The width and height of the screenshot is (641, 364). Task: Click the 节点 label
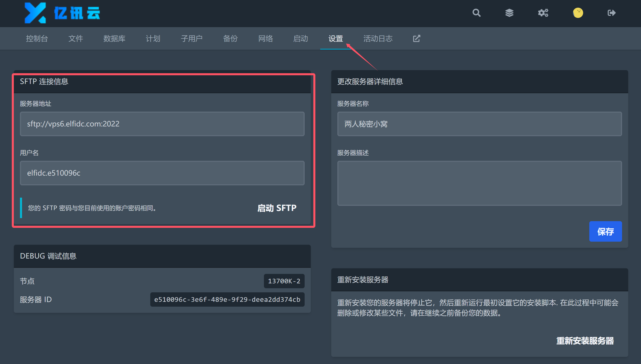[x=27, y=281]
